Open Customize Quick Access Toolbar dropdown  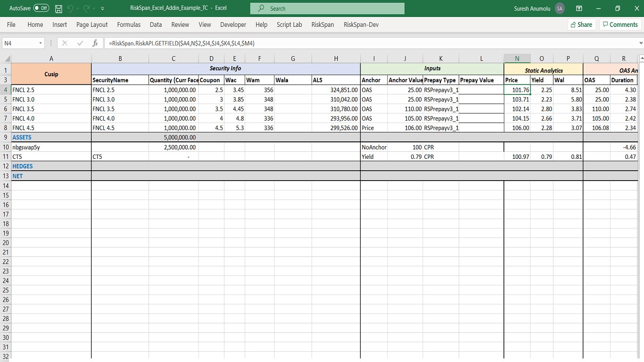pyautogui.click(x=102, y=8)
